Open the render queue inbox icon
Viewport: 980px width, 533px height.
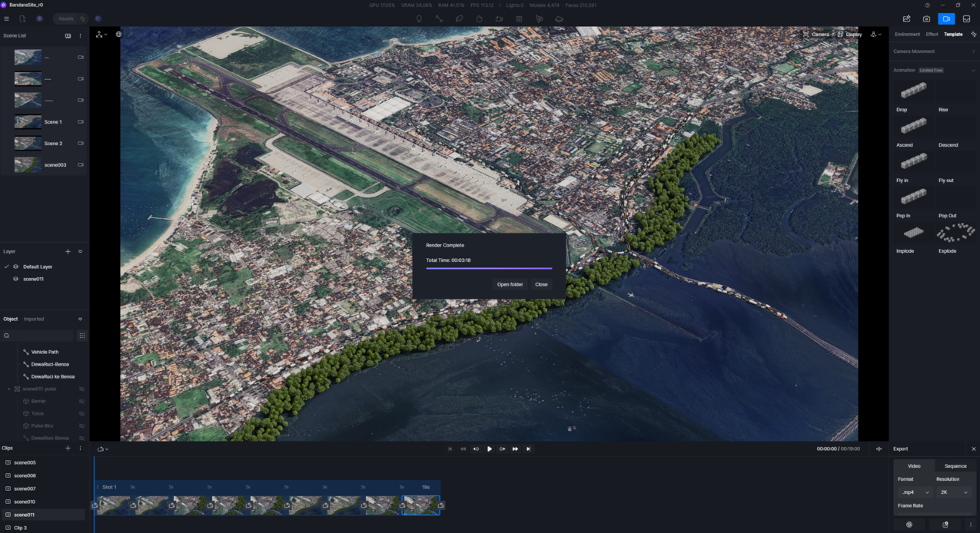(966, 19)
